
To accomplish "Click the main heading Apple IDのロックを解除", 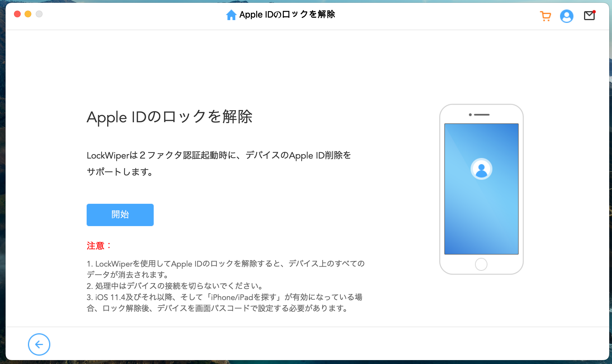I will [x=170, y=117].
